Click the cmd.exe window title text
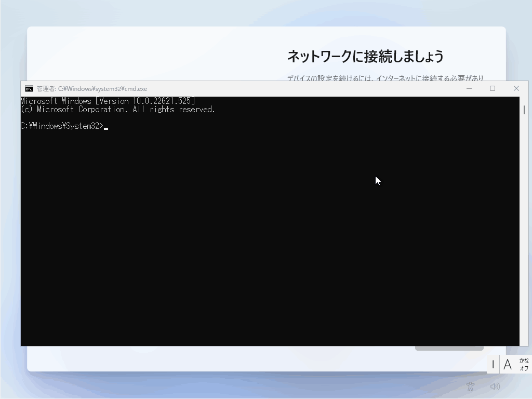This screenshot has height=399, width=532. coord(92,88)
